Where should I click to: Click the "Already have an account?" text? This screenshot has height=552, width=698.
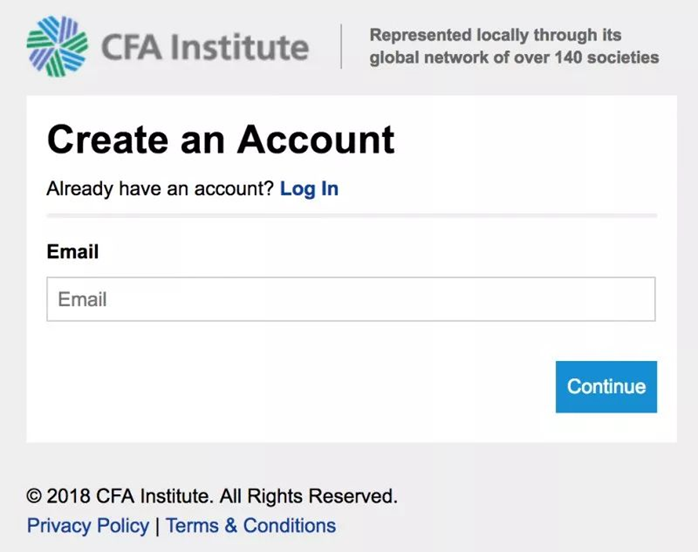(160, 189)
